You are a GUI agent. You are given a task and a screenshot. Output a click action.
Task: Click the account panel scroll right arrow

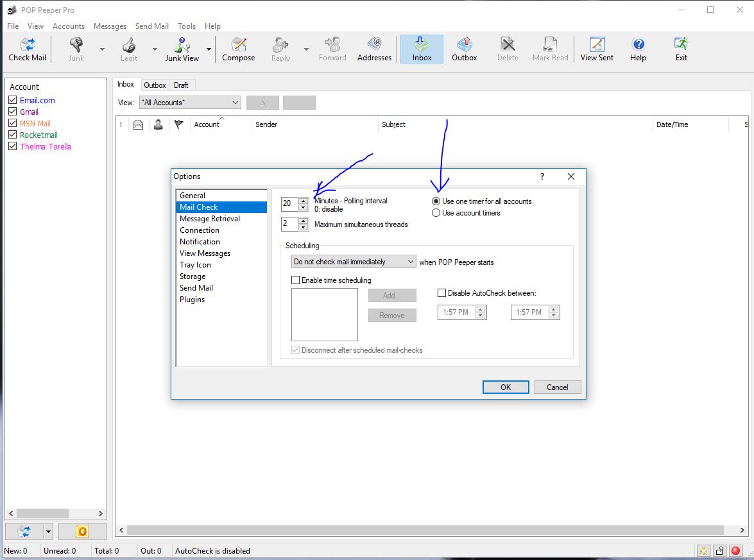tap(100, 513)
